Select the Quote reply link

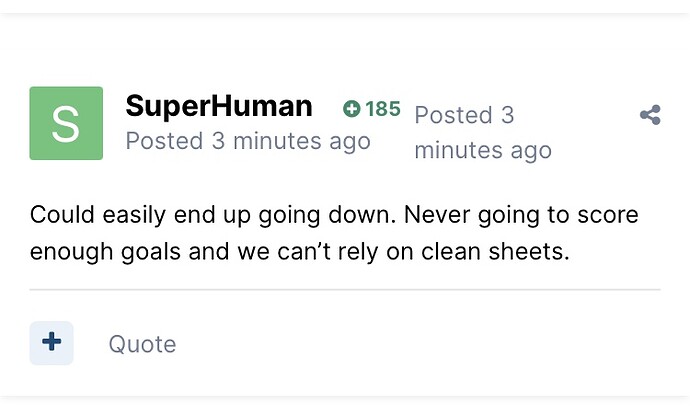142,344
